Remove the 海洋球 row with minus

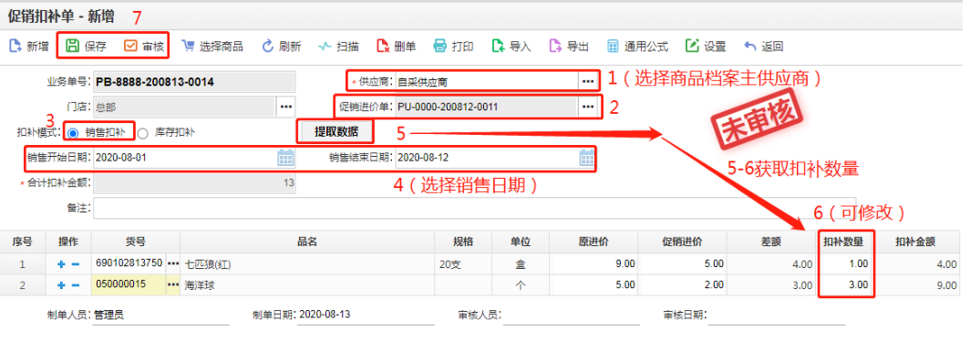pos(75,284)
